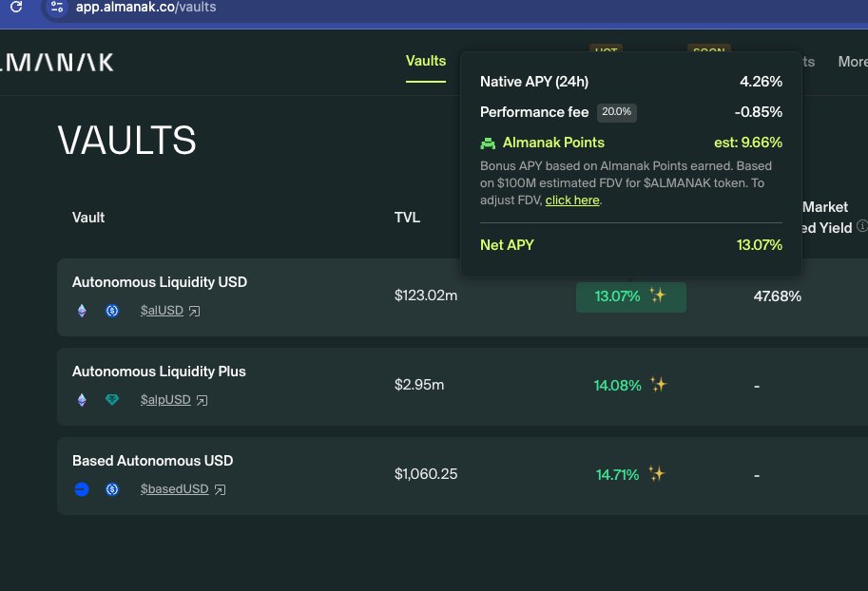The width and height of the screenshot is (868, 591).
Task: Click the highlighted 13.07% APY badge
Action: (631, 297)
